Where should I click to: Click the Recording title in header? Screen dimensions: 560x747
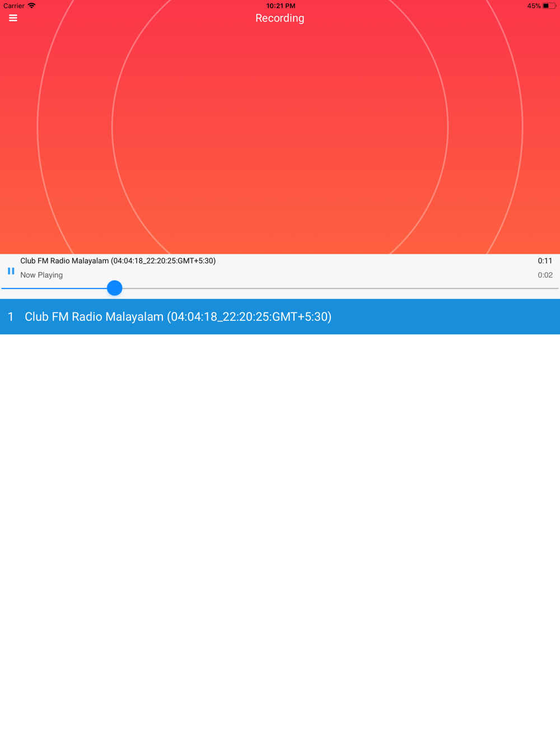[x=280, y=18]
